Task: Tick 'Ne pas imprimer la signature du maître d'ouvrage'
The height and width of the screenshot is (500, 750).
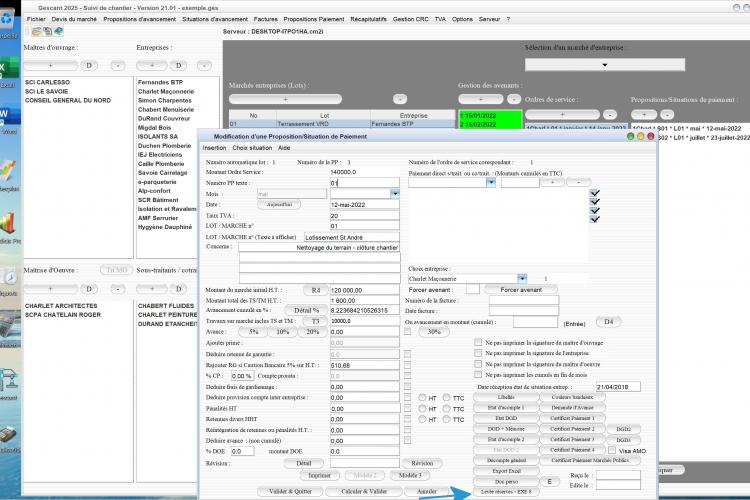Action: coord(478,342)
